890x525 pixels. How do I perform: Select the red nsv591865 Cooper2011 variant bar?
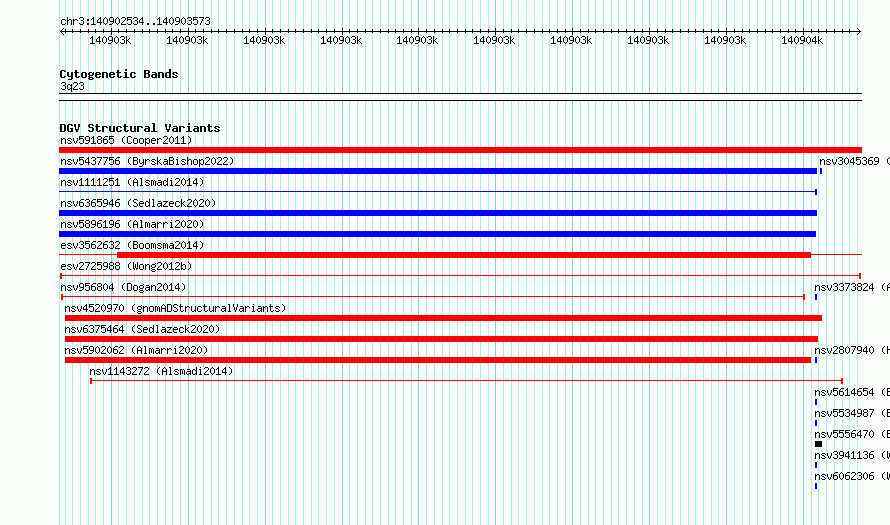[460, 150]
